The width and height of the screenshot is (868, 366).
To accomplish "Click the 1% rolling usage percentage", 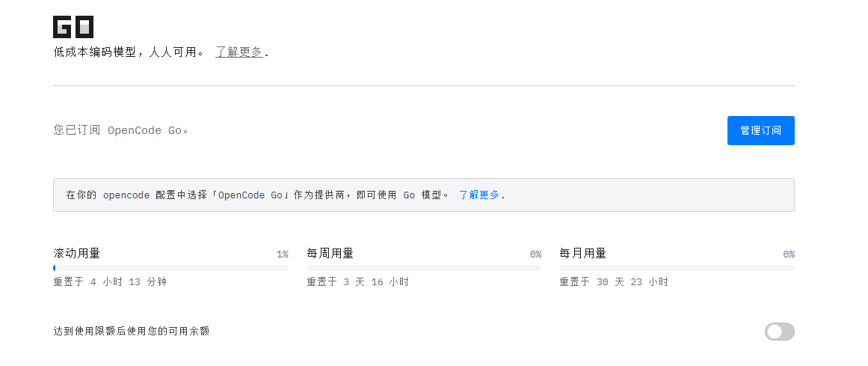I will tap(283, 254).
